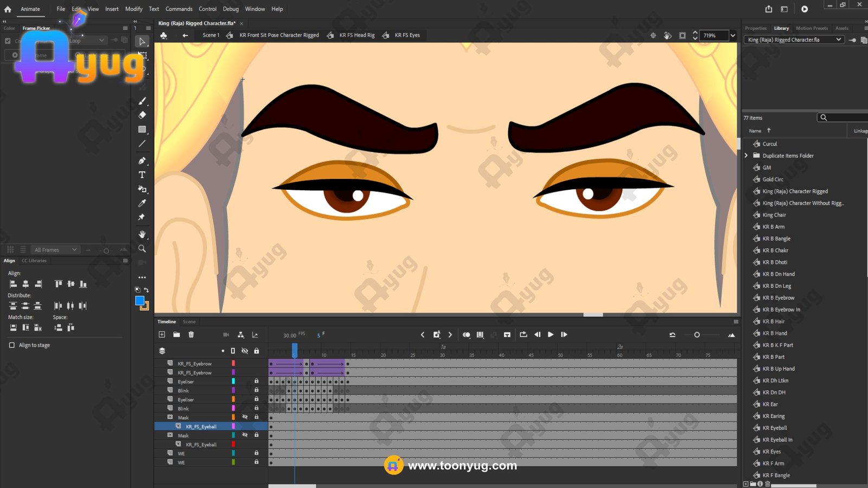Image resolution: width=868 pixels, height=488 pixels.
Task: Pick the Eyedropper tool
Action: click(142, 203)
